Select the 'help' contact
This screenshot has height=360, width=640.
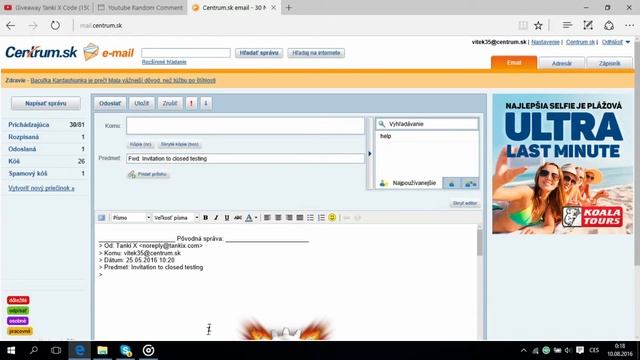point(386,136)
